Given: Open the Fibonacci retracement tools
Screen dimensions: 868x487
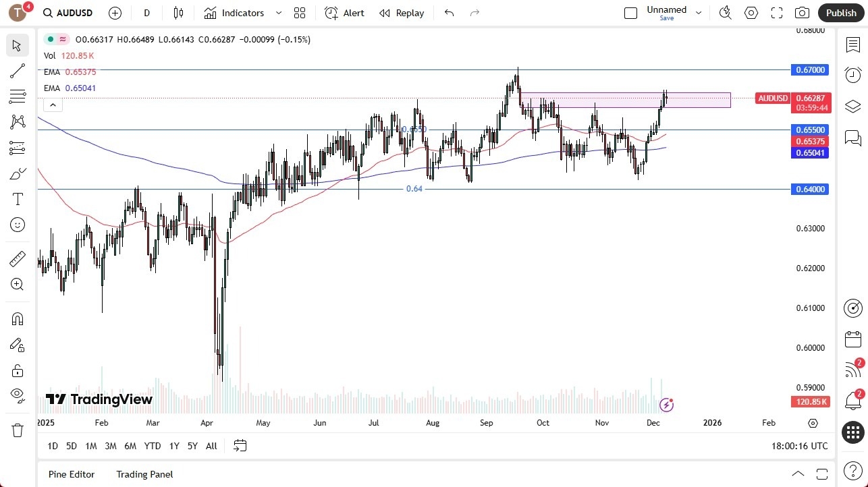Looking at the screenshot, I should pyautogui.click(x=17, y=96).
